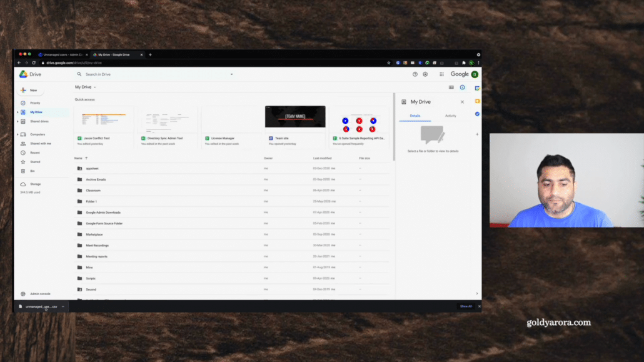The image size is (644, 362).
Task: Sort by the Name column header
Action: [x=78, y=158]
